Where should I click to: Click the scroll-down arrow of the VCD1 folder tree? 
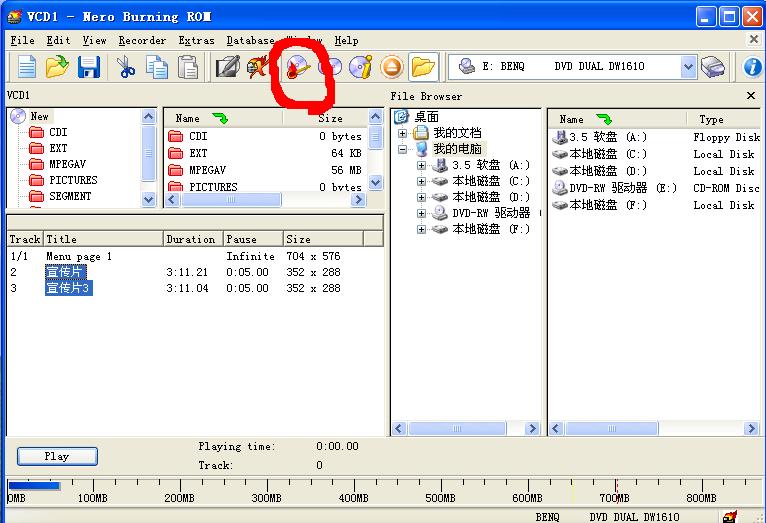tap(149, 199)
